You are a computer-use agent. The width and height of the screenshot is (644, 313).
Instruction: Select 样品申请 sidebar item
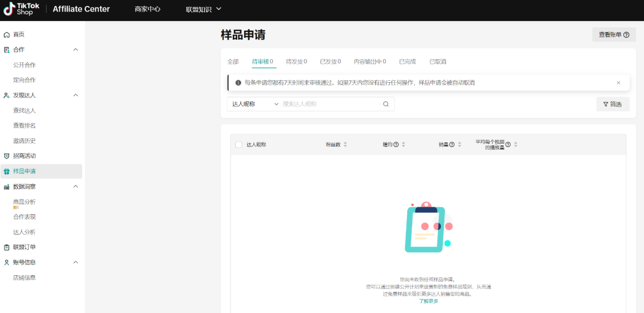[x=24, y=171]
